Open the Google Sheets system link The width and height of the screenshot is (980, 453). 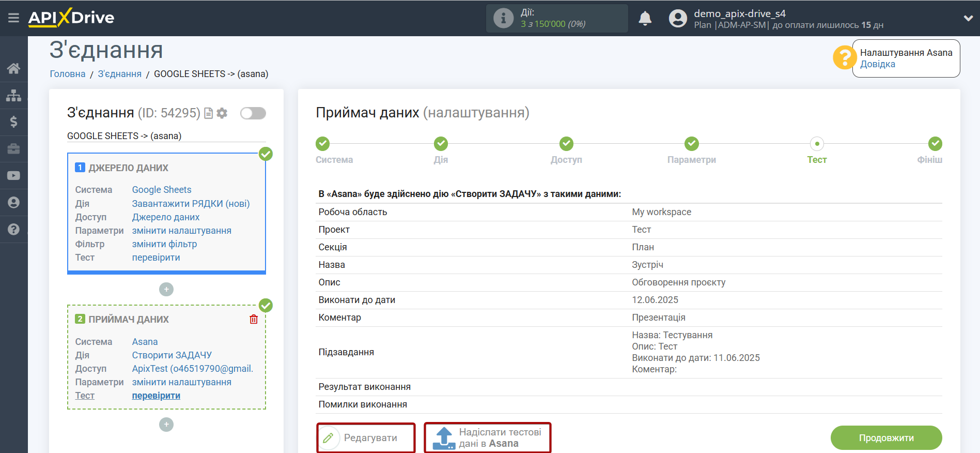[162, 190]
